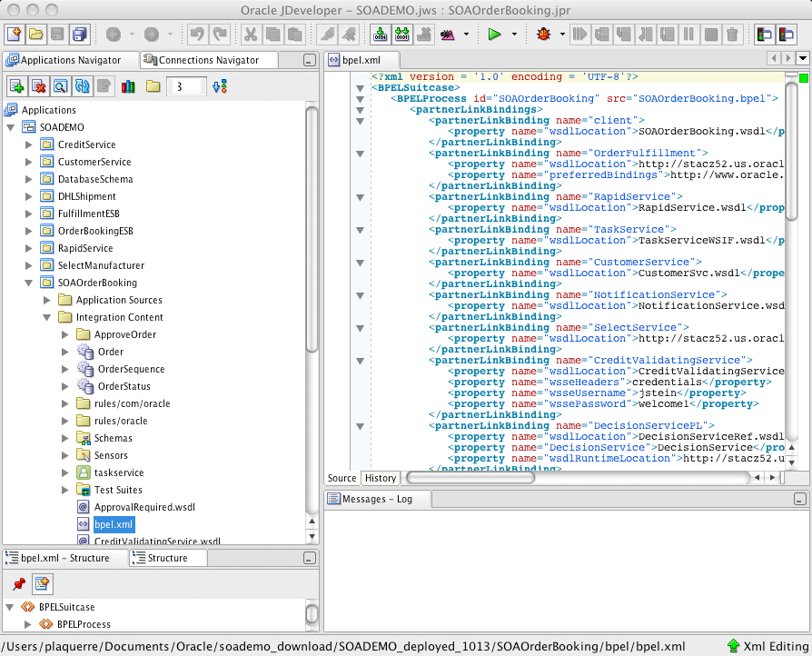Select ApprovalRequired.wsdl in the tree

(x=144, y=507)
